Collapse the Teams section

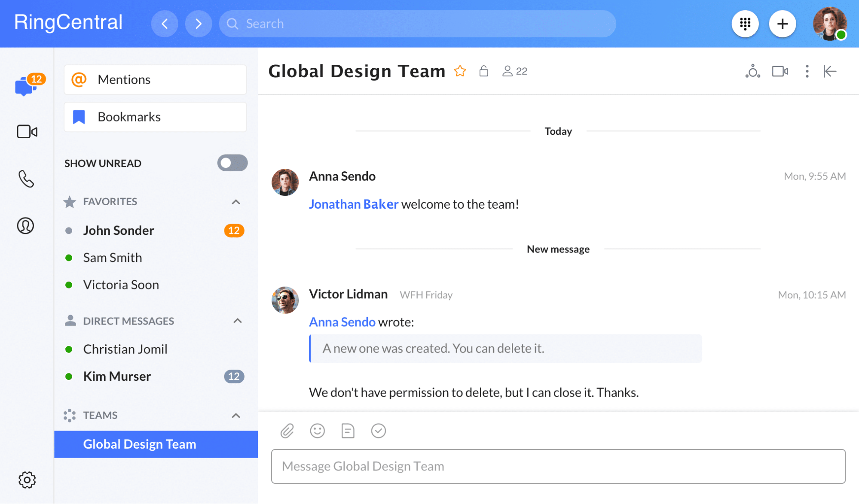click(236, 416)
